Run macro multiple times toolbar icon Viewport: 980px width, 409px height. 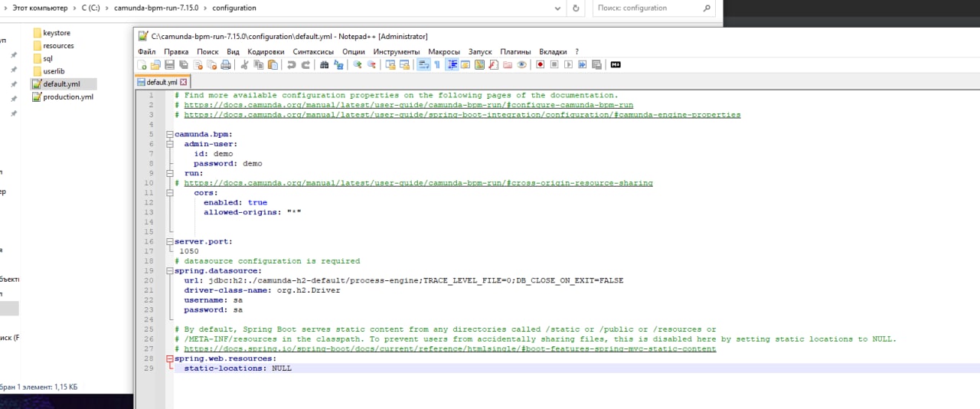582,65
